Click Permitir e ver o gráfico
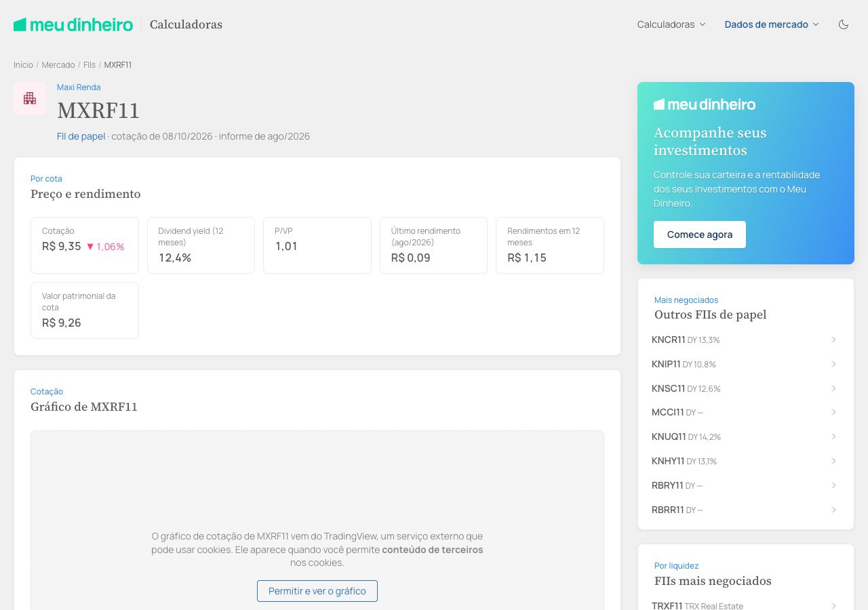The height and width of the screenshot is (610, 868). click(317, 591)
